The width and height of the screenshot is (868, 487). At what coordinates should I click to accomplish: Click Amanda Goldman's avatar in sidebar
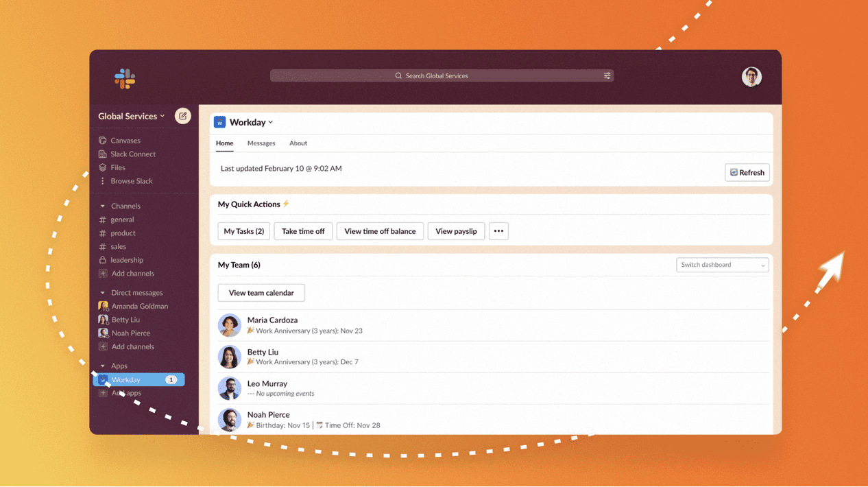[x=103, y=307]
